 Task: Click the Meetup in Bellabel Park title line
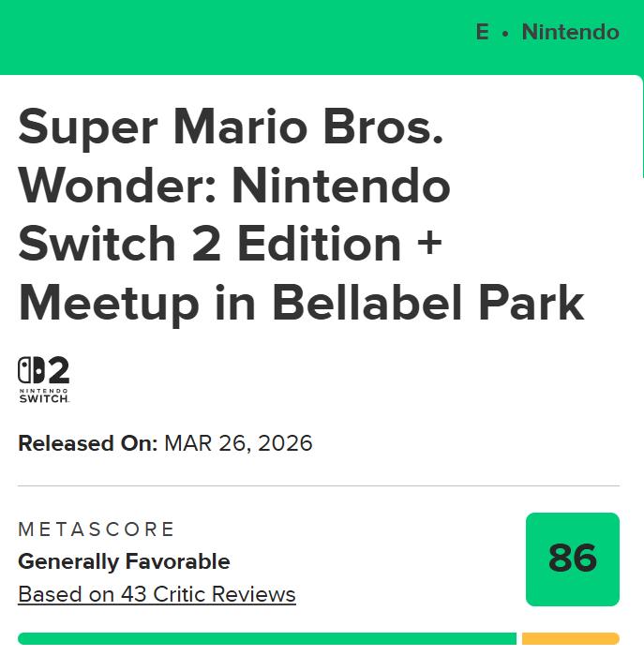point(301,303)
